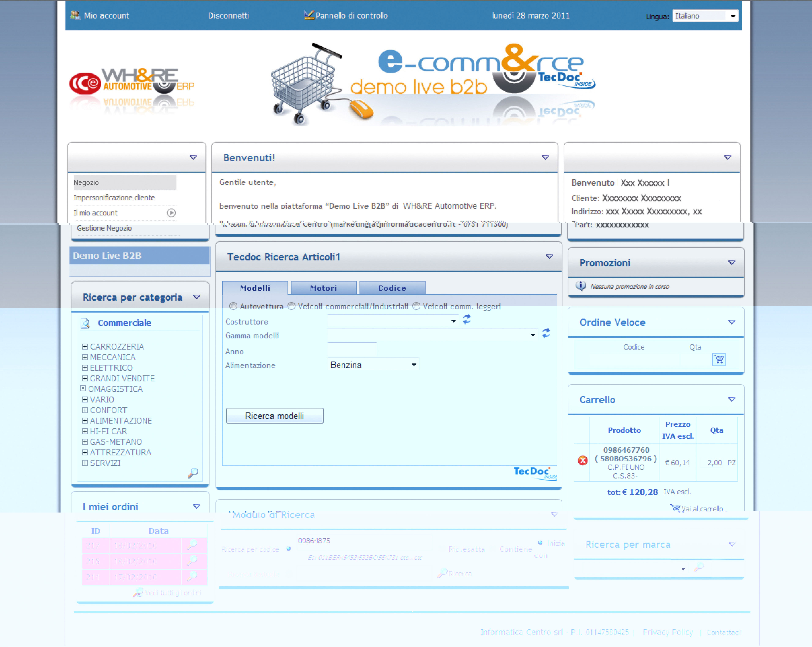Open the Mio account link
Screen dimensions: 812x647
point(106,15)
